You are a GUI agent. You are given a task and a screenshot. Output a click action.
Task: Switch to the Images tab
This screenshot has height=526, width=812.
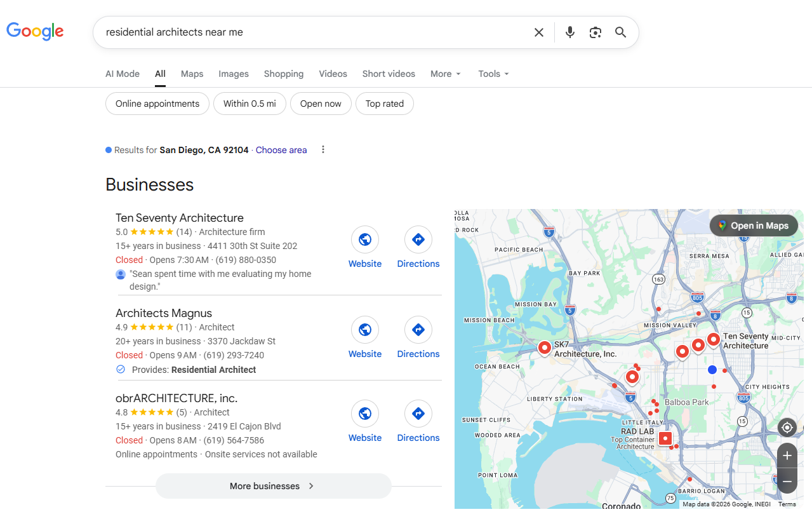[234, 74]
